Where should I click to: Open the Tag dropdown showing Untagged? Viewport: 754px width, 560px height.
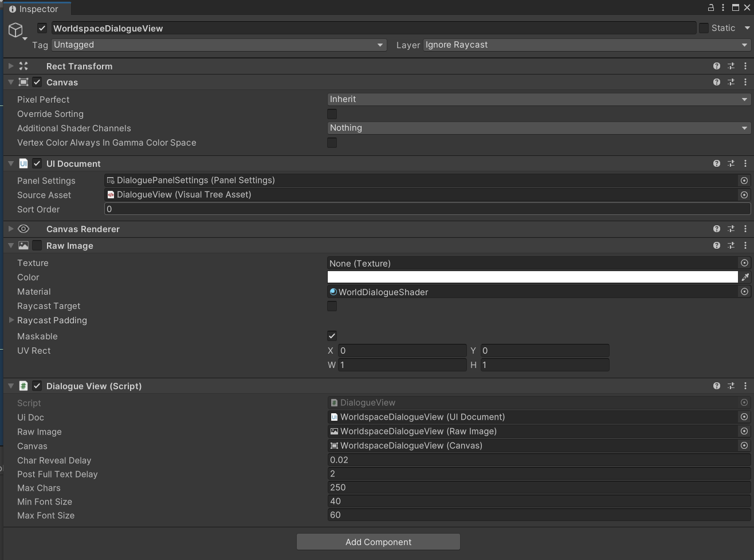(x=219, y=45)
